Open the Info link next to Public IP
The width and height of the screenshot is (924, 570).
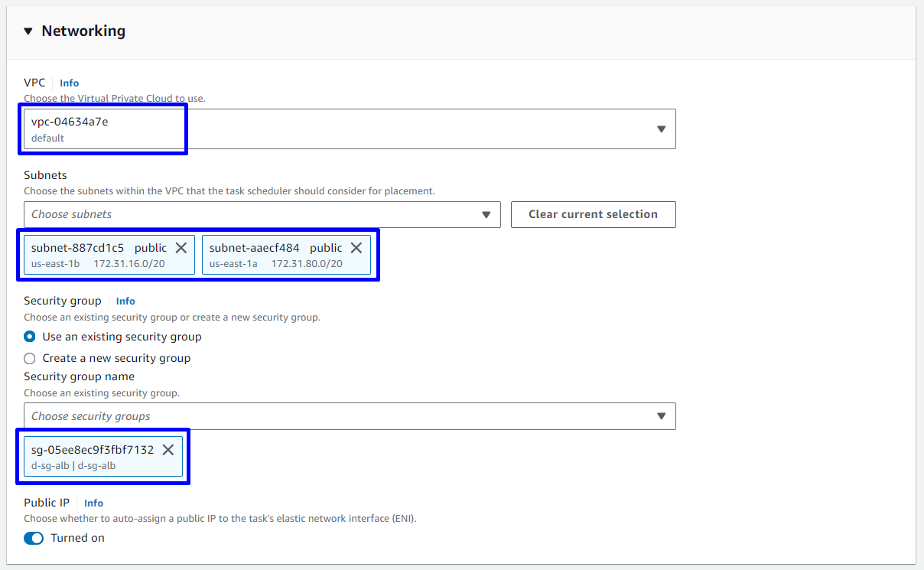click(x=93, y=503)
